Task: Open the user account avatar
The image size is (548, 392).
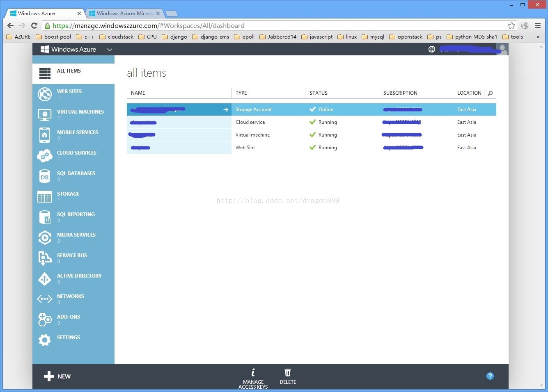Action: pyautogui.click(x=502, y=49)
